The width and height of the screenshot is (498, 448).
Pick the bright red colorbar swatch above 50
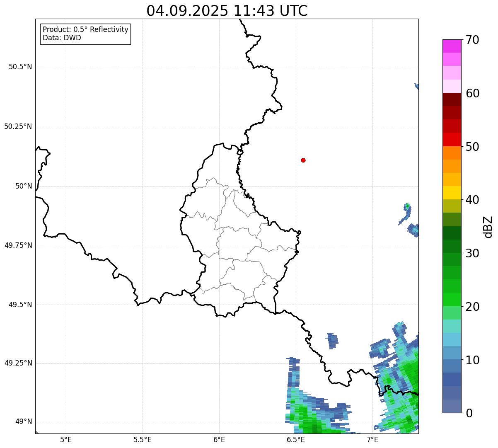pyautogui.click(x=452, y=140)
